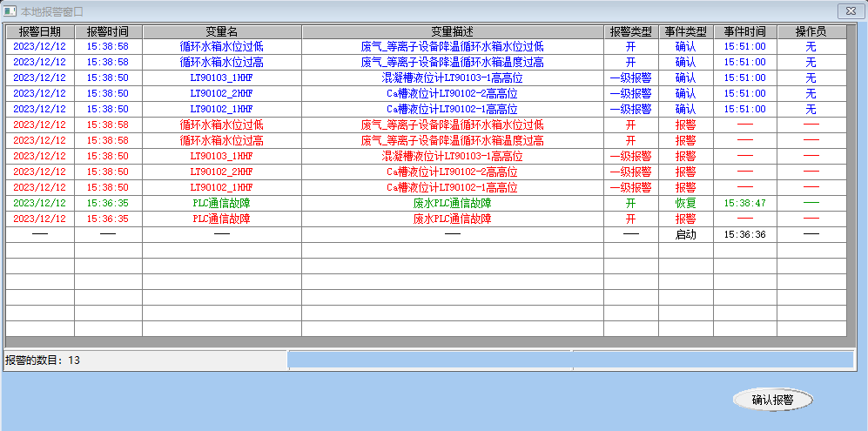
Task: Click the blue progress bar at the bottom
Action: pyautogui.click(x=569, y=360)
